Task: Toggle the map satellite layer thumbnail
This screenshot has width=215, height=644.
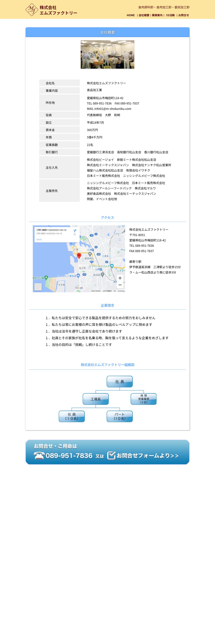Action: [x=38, y=287]
